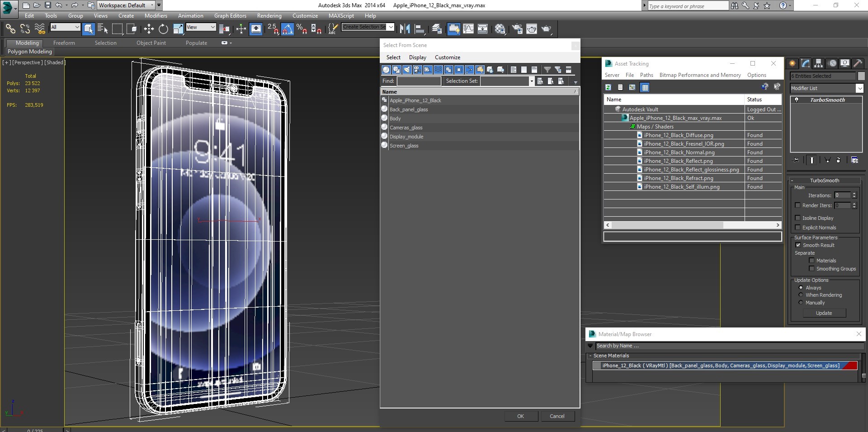Enable the Isoline Display checkbox
This screenshot has height=432, width=868.
click(x=798, y=218)
